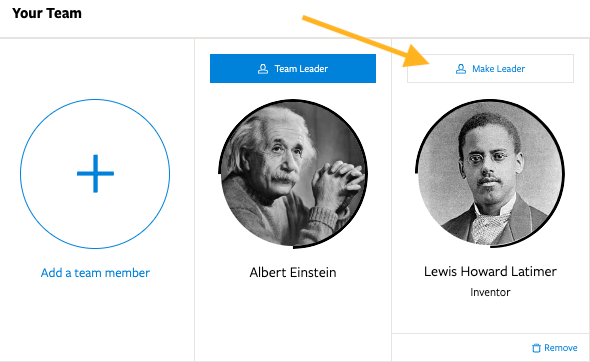
Task: Click the Inventor role label
Action: coord(490,292)
